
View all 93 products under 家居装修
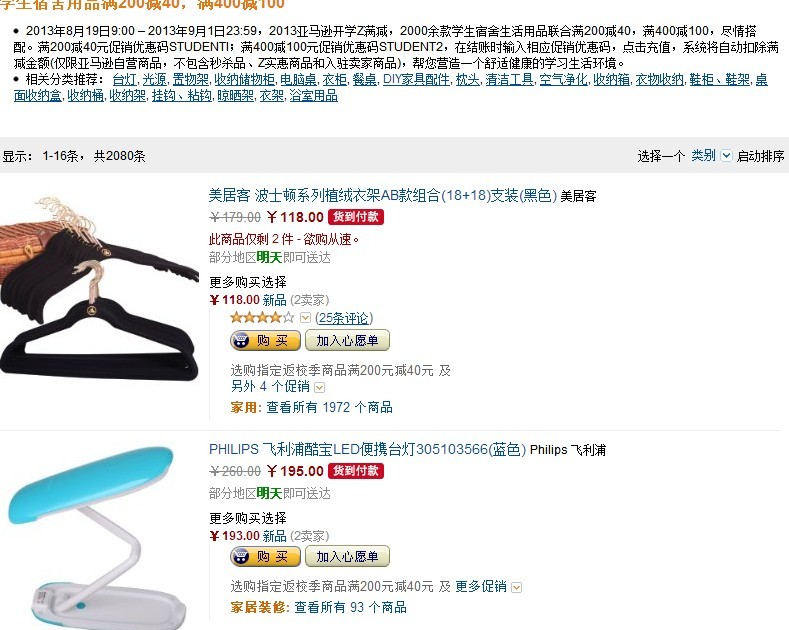point(350,607)
